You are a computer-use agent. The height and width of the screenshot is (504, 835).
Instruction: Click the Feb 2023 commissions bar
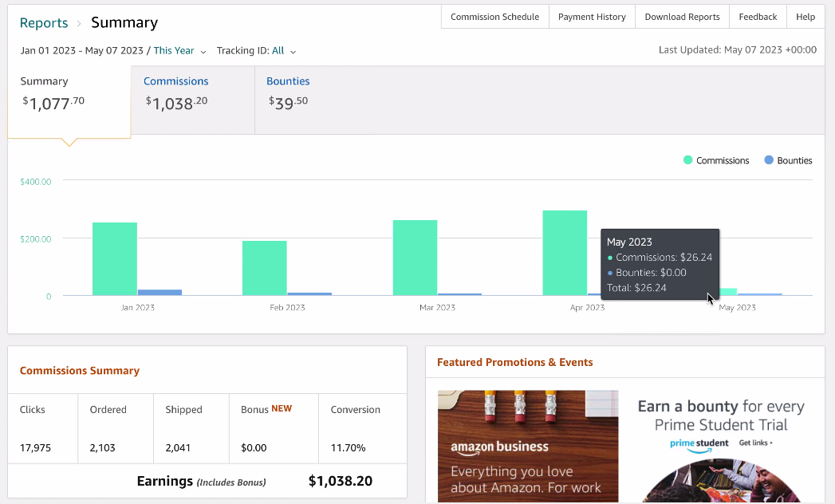(x=264, y=268)
